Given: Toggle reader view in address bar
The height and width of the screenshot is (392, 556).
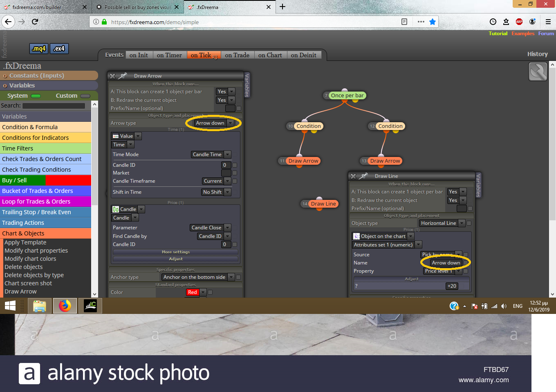Looking at the screenshot, I should (x=404, y=22).
